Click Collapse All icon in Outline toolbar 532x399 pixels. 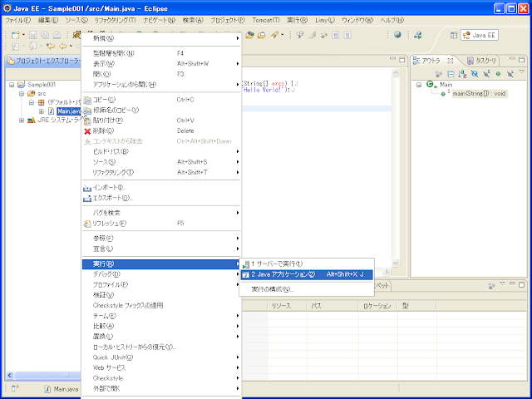(451, 74)
